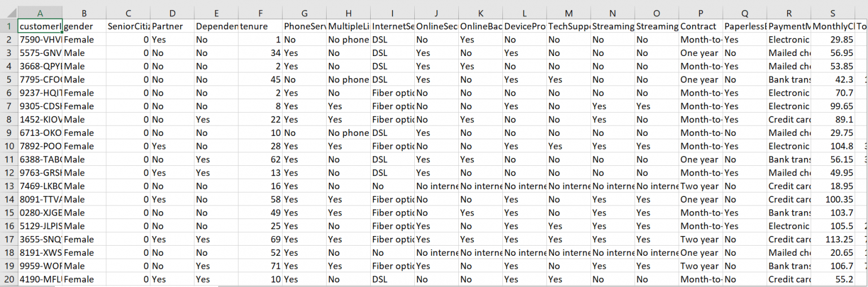This screenshot has width=868, height=287.
Task: Select the cell with value 100.35
Action: click(833, 199)
